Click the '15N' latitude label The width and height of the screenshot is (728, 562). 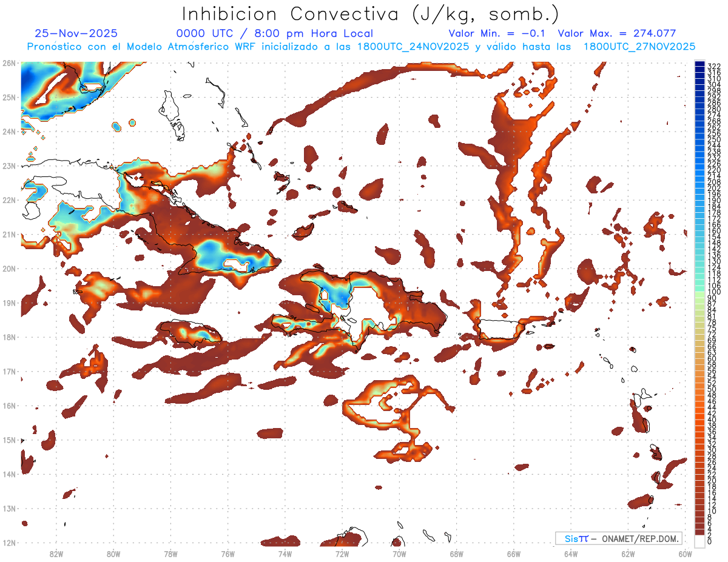click(x=8, y=440)
